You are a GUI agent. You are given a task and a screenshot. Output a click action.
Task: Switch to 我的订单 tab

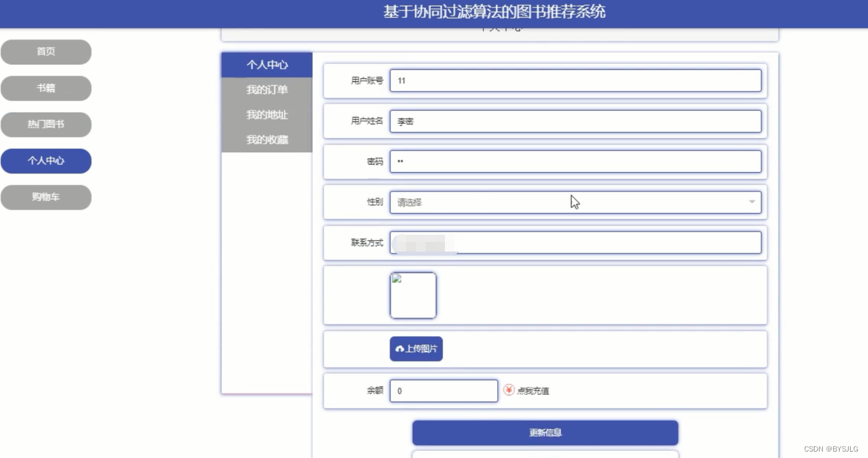(x=266, y=90)
